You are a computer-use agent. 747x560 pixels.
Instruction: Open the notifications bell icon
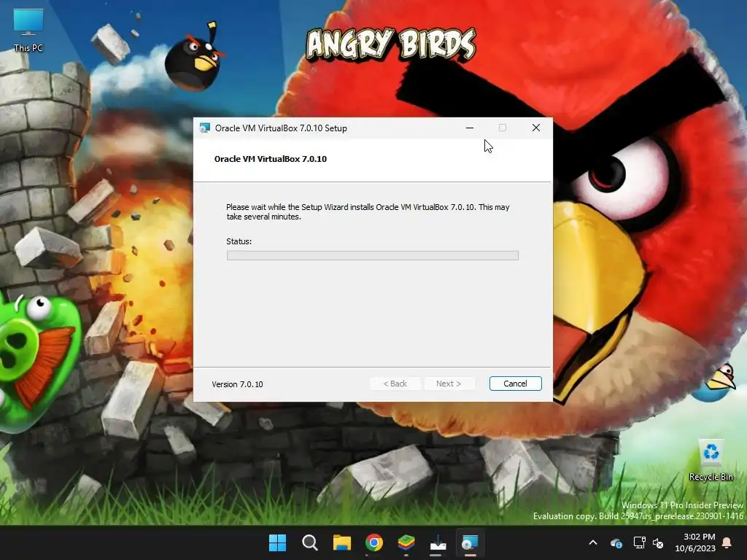tap(727, 542)
